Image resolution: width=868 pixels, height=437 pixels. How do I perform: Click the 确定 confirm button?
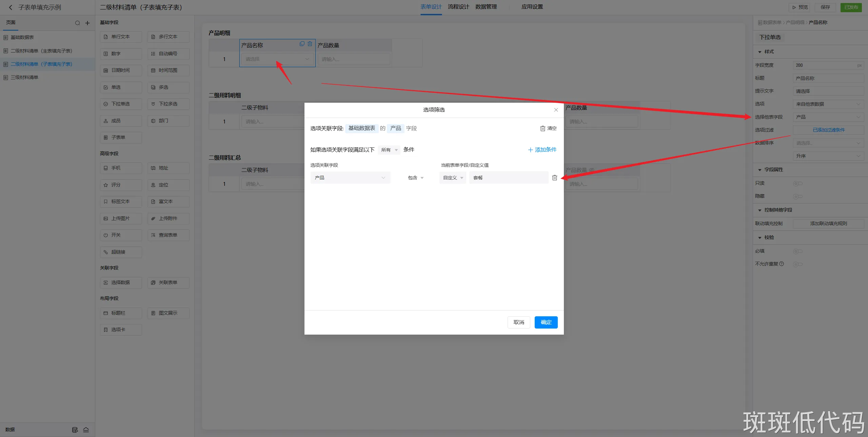[x=546, y=322]
